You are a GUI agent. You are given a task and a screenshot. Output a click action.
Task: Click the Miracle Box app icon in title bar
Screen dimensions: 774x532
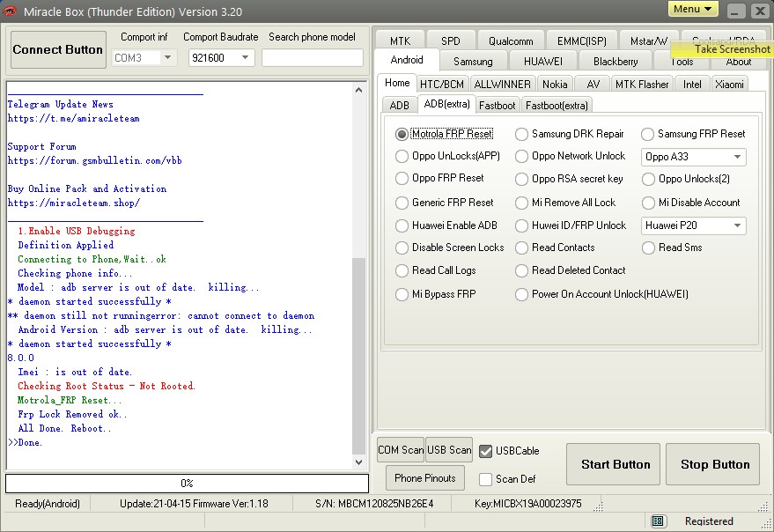tap(9, 11)
